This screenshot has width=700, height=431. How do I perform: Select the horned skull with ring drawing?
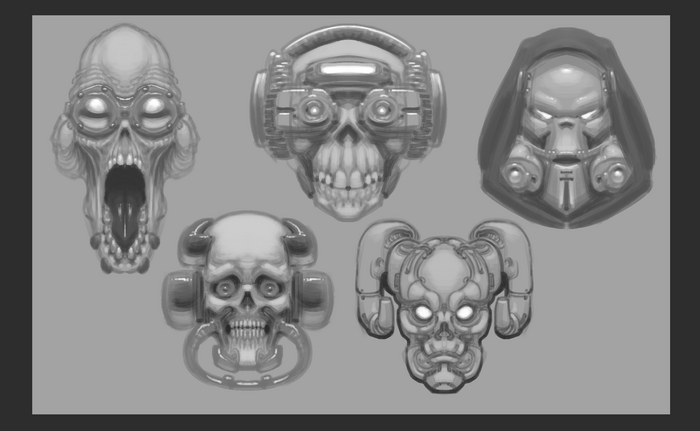click(247, 300)
